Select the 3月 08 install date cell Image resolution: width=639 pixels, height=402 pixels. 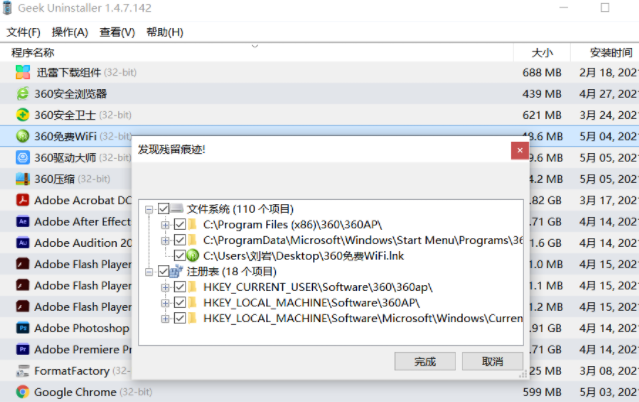[609, 371]
